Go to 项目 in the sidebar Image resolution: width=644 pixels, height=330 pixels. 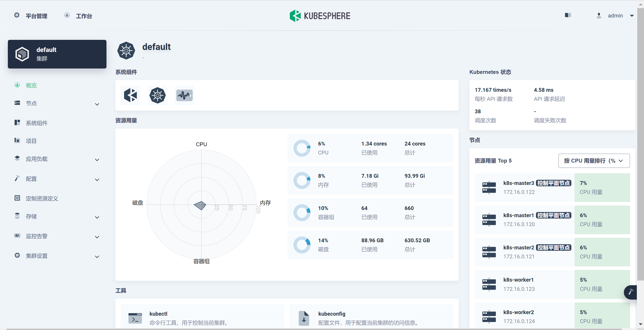tap(31, 141)
